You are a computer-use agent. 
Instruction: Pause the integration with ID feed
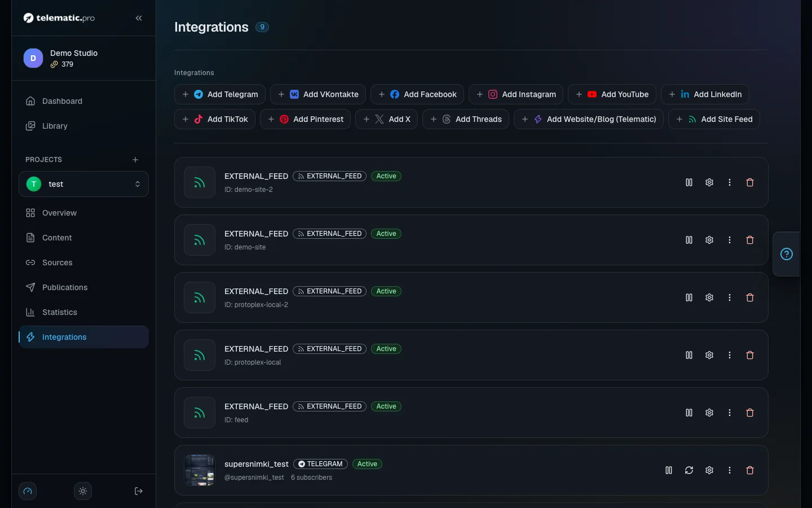689,413
